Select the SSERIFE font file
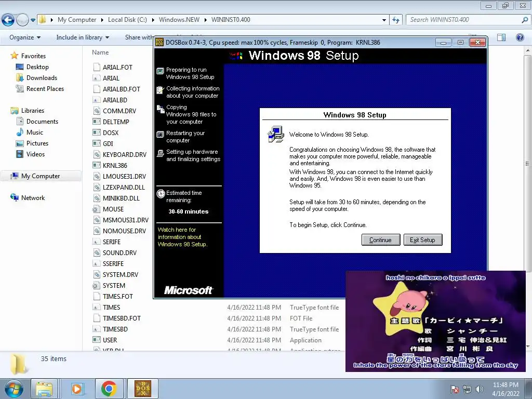Screen dimensions: 532x399 point(113,263)
